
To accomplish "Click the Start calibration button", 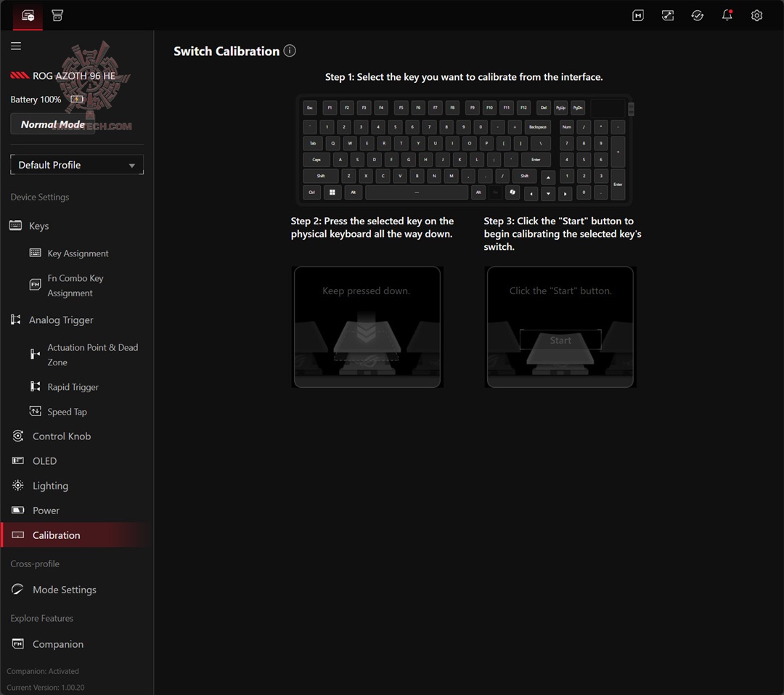I will click(560, 341).
